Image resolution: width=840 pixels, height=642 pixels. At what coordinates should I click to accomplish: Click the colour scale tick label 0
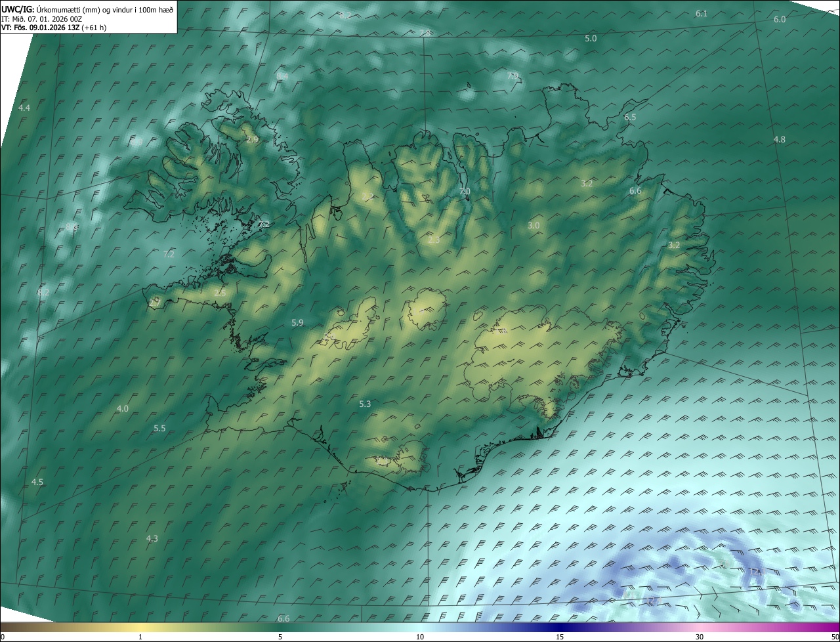coord(3,637)
